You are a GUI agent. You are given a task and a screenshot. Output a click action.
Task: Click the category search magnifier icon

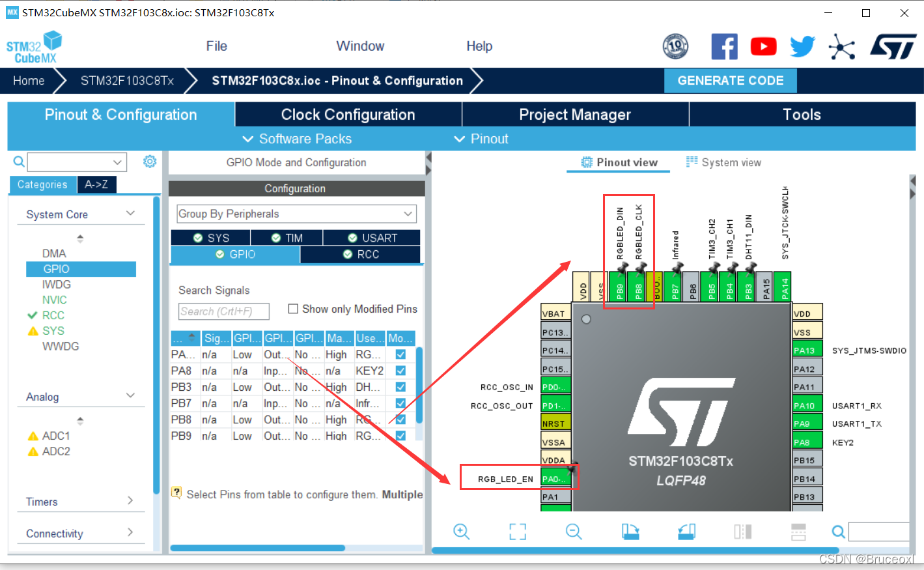(x=19, y=162)
